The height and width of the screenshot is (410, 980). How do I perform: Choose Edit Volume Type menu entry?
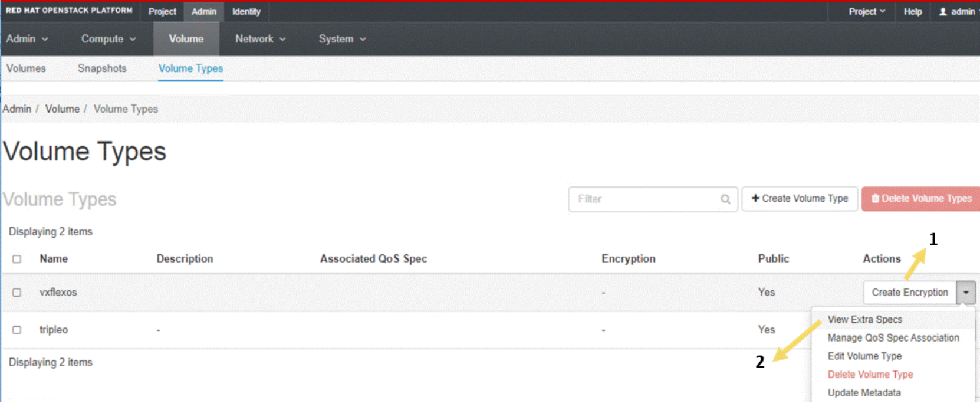[864, 356]
